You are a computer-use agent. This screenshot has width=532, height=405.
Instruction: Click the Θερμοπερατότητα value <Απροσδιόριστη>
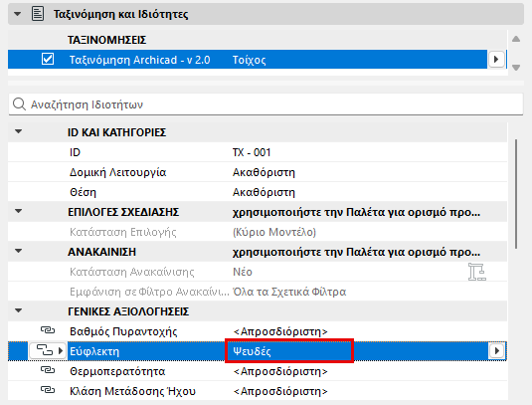[280, 371]
